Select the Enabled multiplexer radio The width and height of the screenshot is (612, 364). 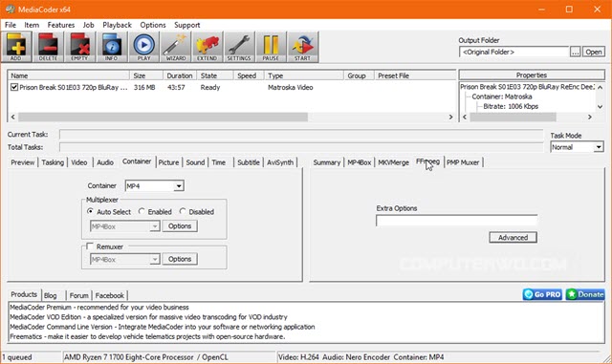point(142,211)
